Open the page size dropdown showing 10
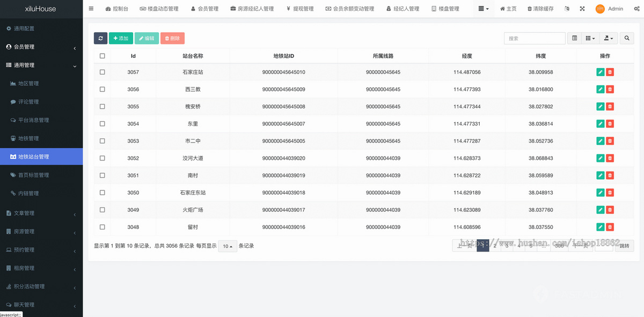The height and width of the screenshot is (317, 644). (x=227, y=246)
